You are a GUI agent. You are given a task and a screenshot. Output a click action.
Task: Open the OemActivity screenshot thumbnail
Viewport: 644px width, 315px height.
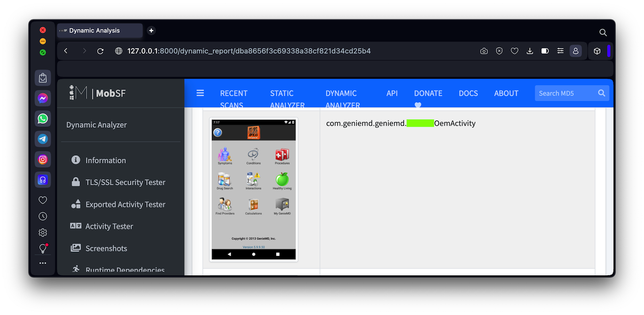click(x=254, y=189)
